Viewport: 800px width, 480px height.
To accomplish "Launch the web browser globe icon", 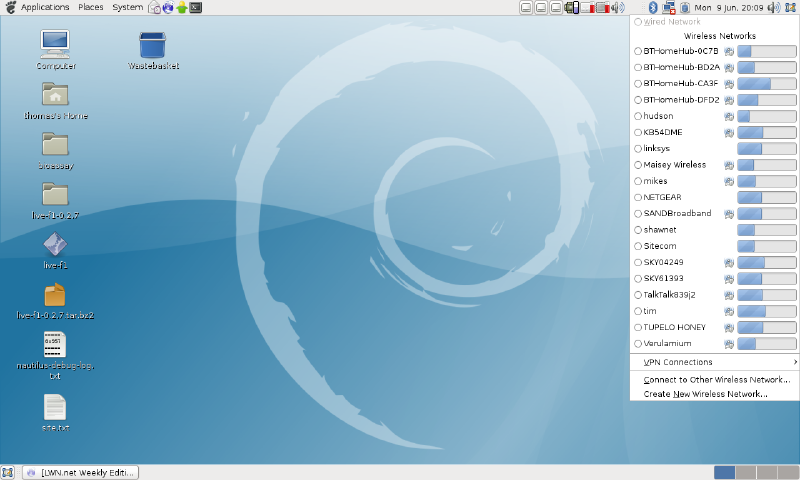I will (x=168, y=8).
